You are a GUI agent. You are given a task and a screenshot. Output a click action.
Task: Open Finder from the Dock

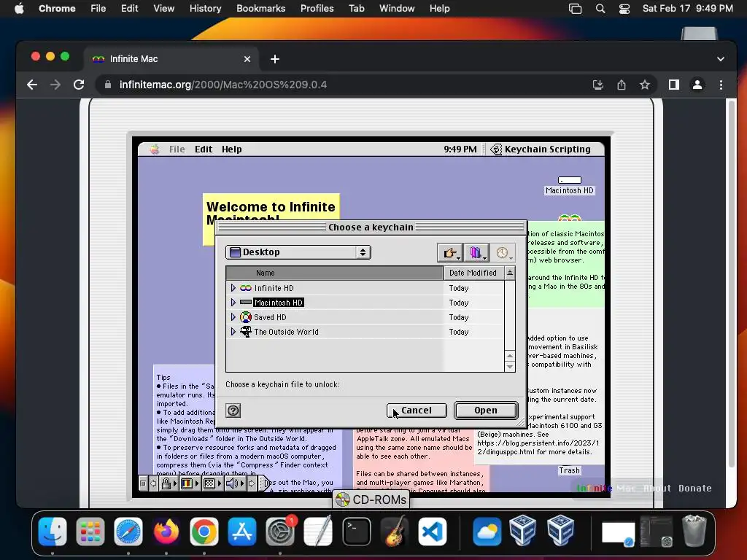coord(53,531)
